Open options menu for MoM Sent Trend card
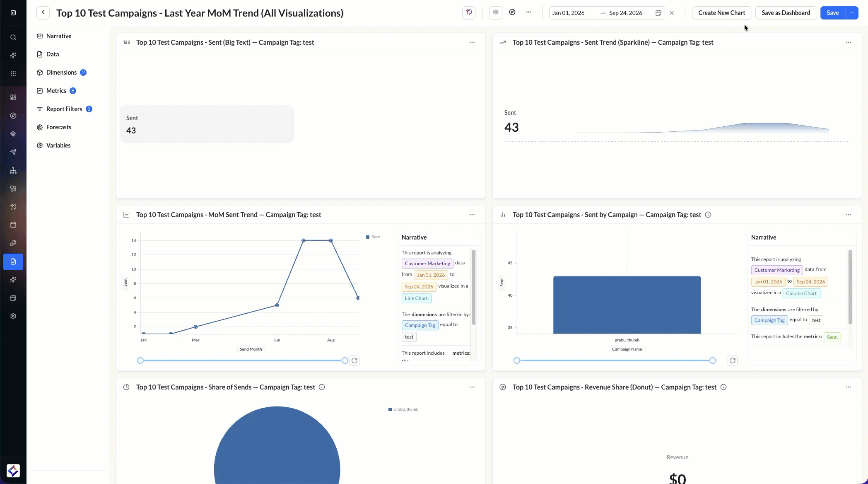The image size is (868, 484). [472, 215]
